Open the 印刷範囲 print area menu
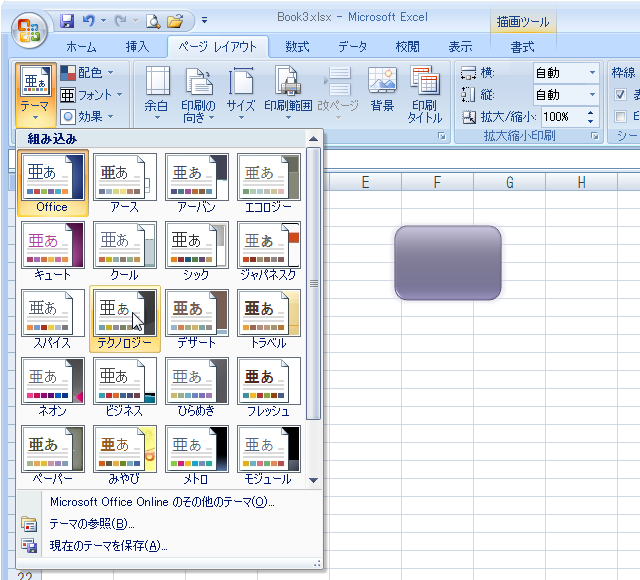Viewport: 640px width, 580px height. (288, 94)
